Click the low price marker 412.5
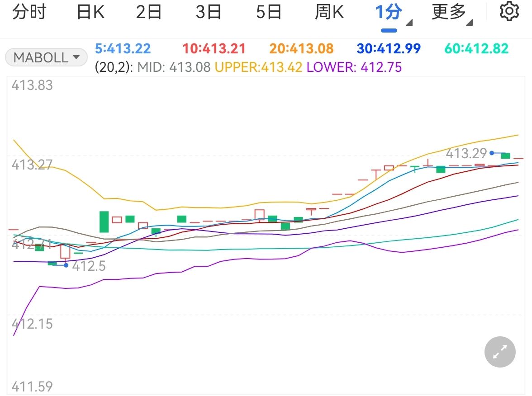 tap(89, 266)
